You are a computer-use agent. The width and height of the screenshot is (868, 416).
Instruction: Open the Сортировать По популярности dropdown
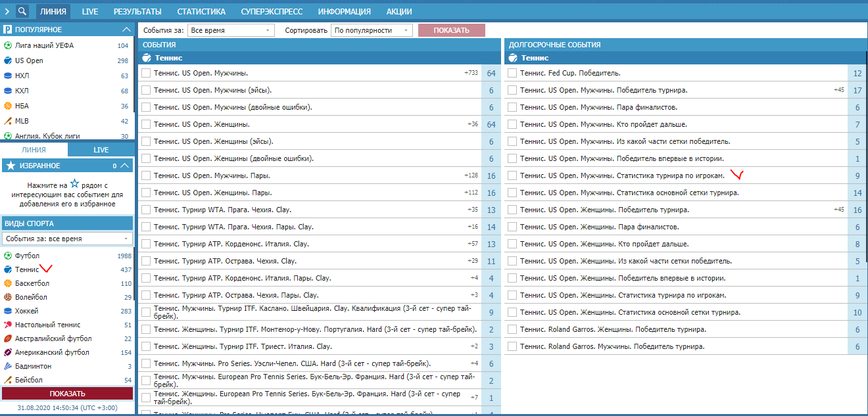(372, 30)
